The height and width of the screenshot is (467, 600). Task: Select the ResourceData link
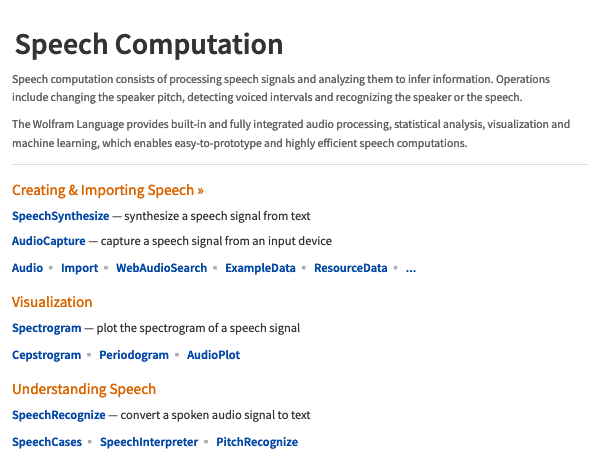click(x=351, y=268)
